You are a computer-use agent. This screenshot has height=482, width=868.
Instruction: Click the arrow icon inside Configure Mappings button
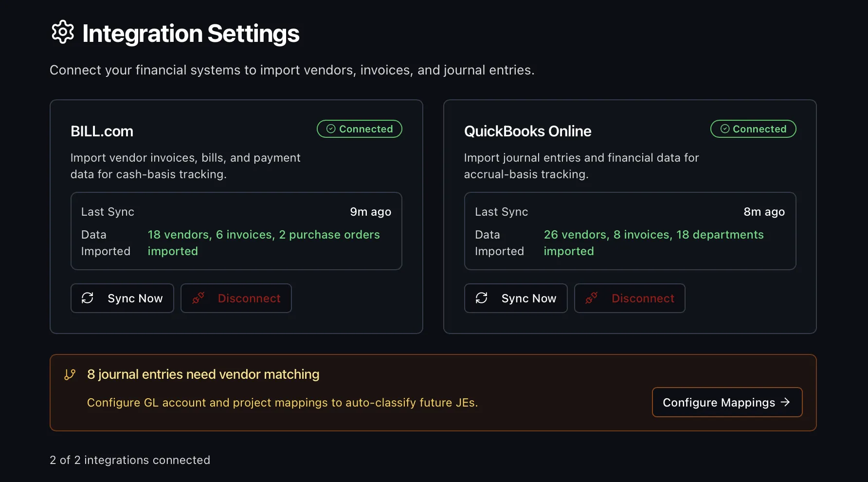[785, 402]
